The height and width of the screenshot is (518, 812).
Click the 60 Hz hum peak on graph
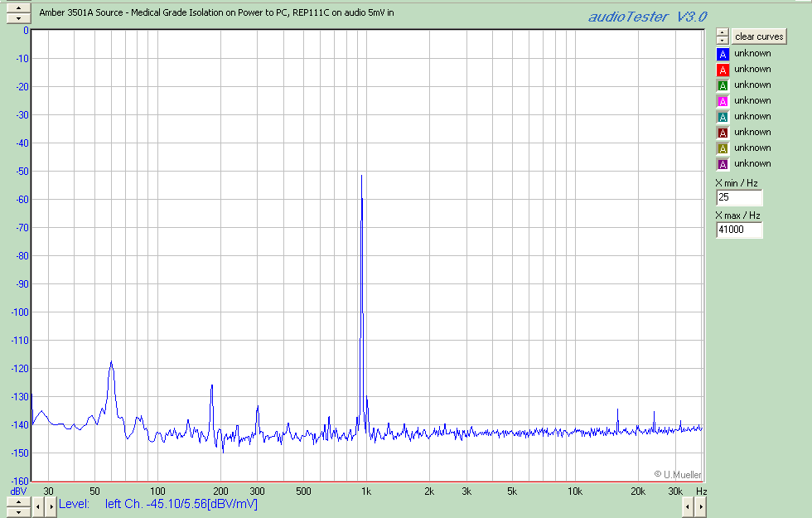click(x=111, y=363)
